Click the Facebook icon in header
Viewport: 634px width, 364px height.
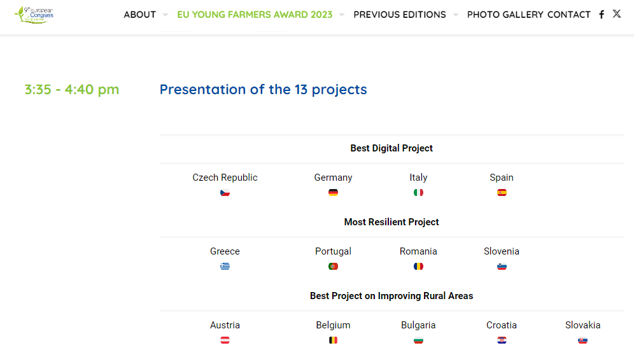coord(602,15)
